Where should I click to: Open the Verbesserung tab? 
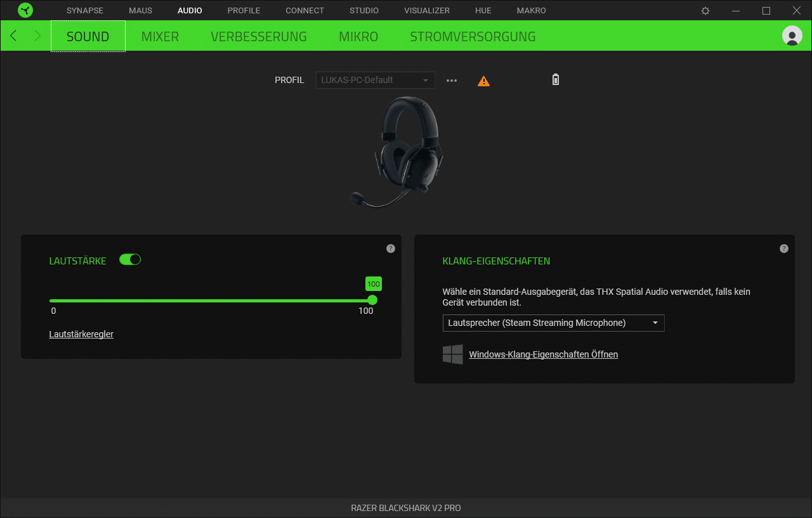(259, 37)
